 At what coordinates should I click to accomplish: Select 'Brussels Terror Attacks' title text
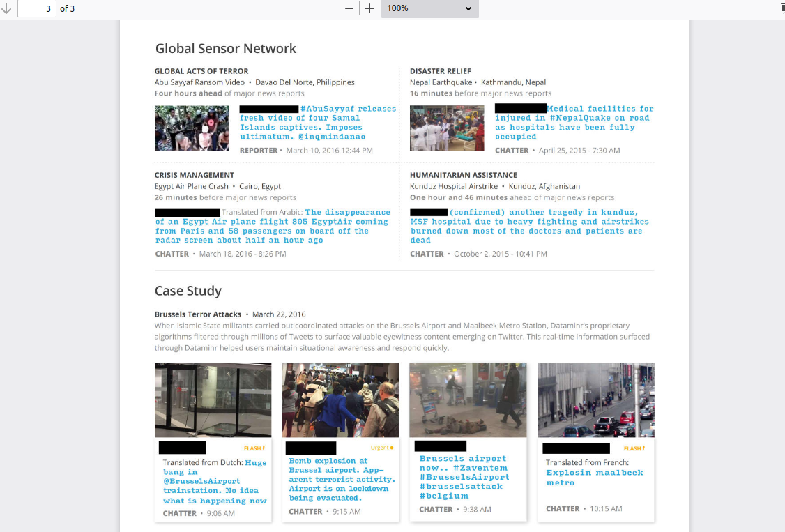tap(198, 314)
